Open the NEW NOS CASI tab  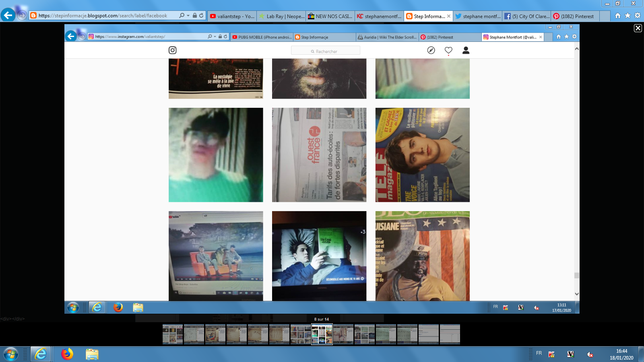coord(330,16)
